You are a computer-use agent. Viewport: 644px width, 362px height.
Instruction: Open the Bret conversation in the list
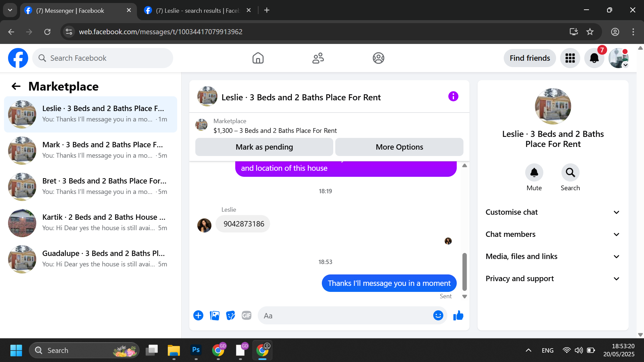(x=91, y=187)
